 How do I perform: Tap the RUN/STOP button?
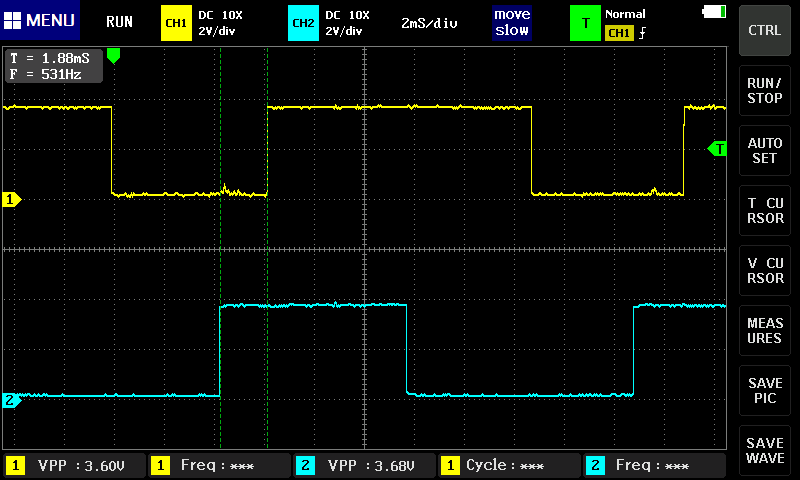pos(764,90)
